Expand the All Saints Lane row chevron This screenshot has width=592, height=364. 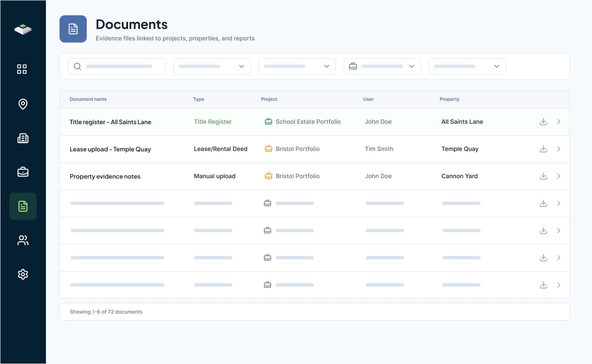[x=559, y=122]
